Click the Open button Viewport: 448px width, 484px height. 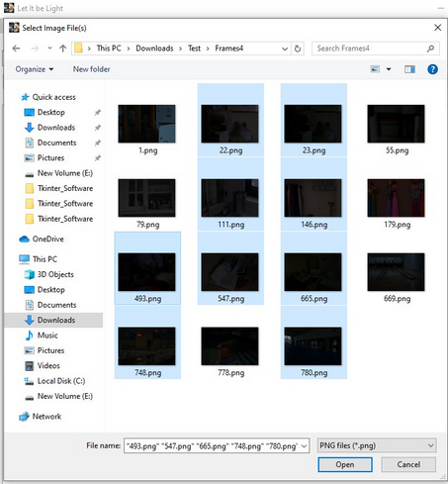345,464
